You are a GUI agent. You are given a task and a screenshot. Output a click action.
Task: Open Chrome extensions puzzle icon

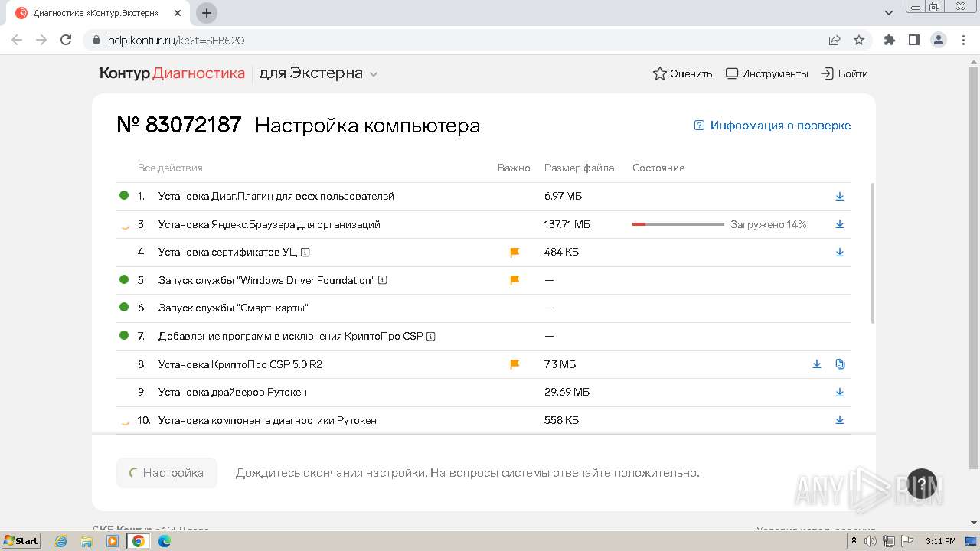pyautogui.click(x=889, y=40)
